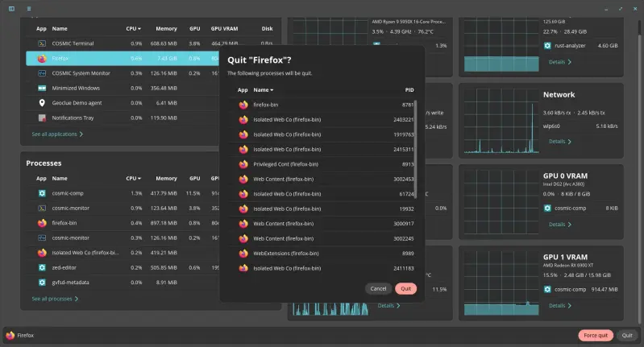Sort processes by the CPU column header
The height and width of the screenshot is (347, 644).
(133, 179)
